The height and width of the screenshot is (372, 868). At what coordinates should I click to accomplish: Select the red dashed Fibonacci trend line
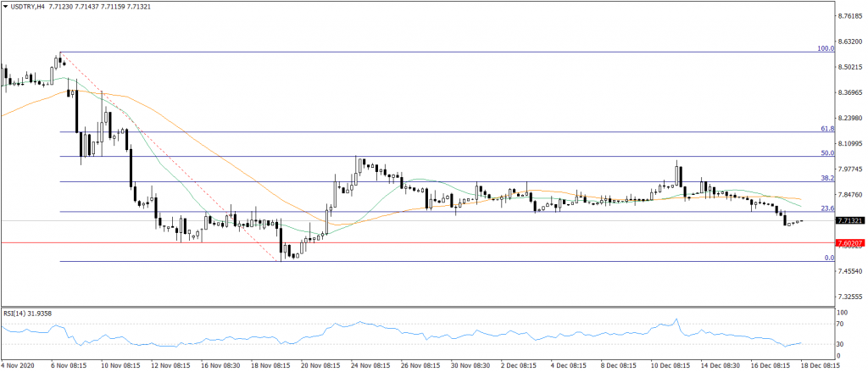[170, 157]
